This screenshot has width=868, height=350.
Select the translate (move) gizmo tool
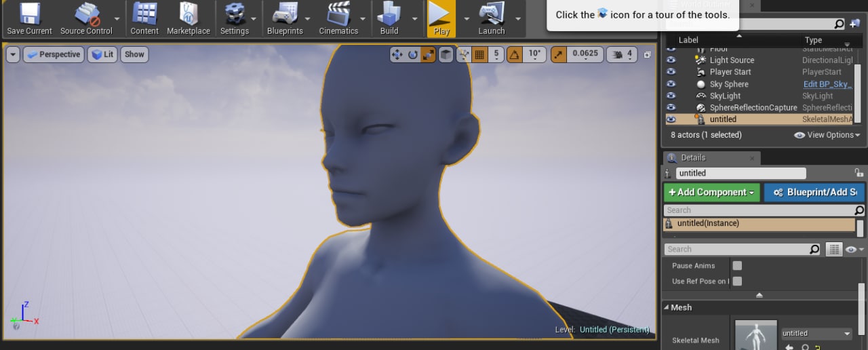tap(397, 54)
